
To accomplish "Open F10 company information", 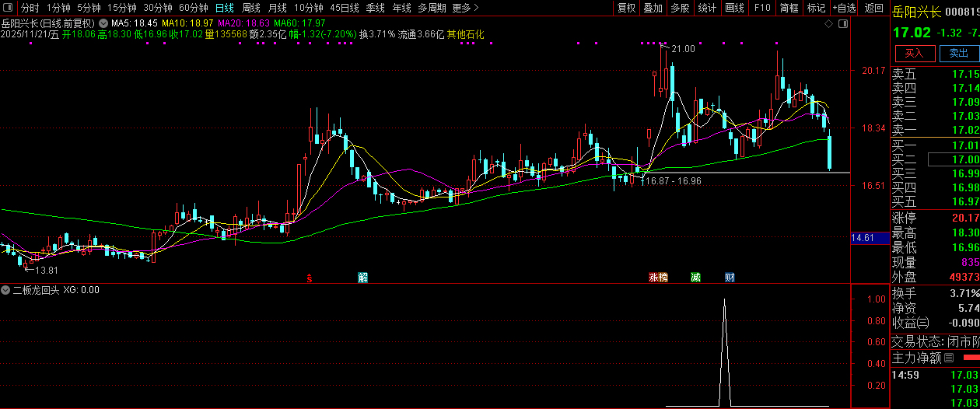I will (x=762, y=8).
